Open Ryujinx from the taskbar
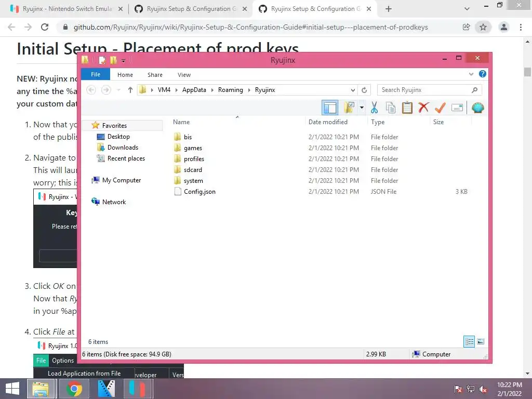The image size is (532, 399). (137, 389)
